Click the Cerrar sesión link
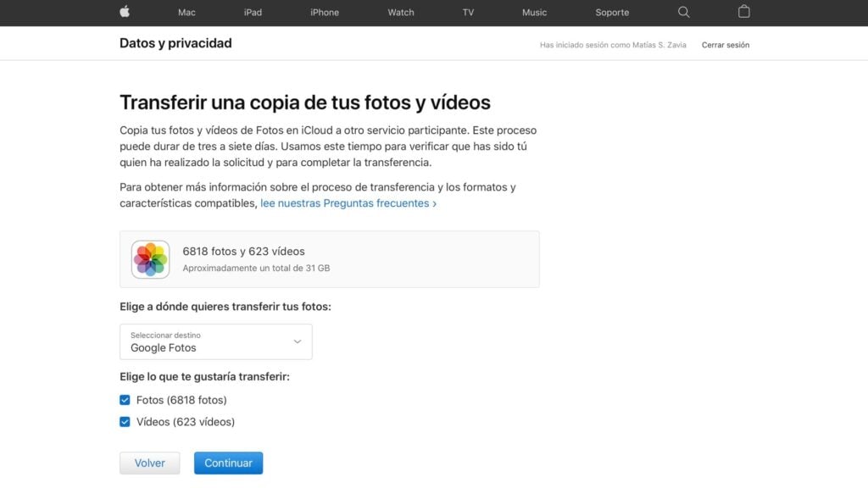Image resolution: width=868 pixels, height=488 pixels. 725,45
